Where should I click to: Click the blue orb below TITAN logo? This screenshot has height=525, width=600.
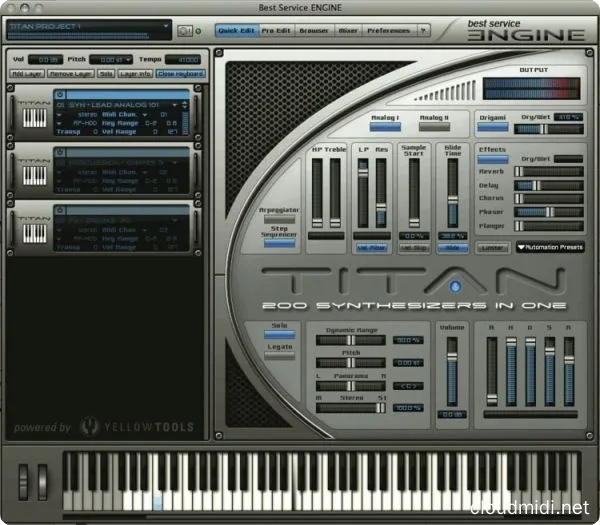click(x=455, y=288)
